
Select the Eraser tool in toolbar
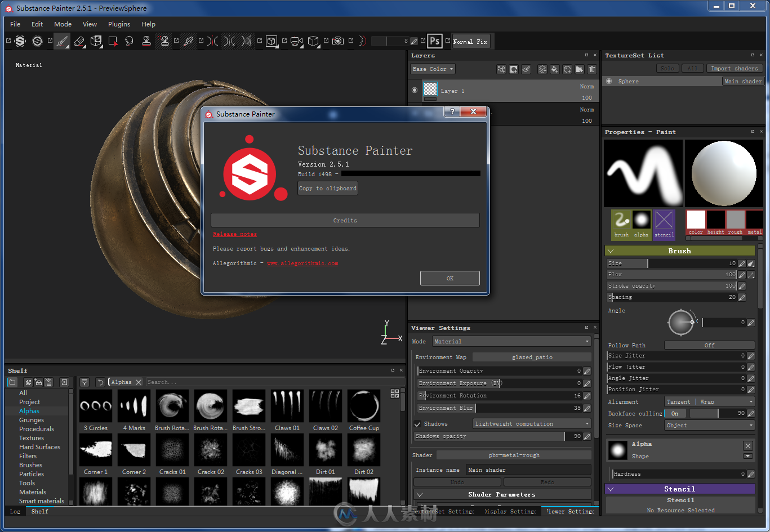pos(79,41)
